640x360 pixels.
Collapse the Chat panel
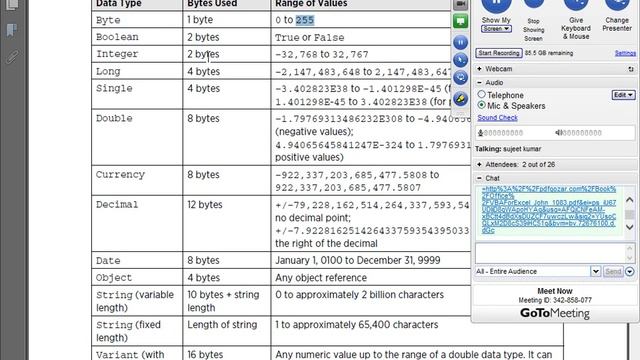pyautogui.click(x=480, y=178)
